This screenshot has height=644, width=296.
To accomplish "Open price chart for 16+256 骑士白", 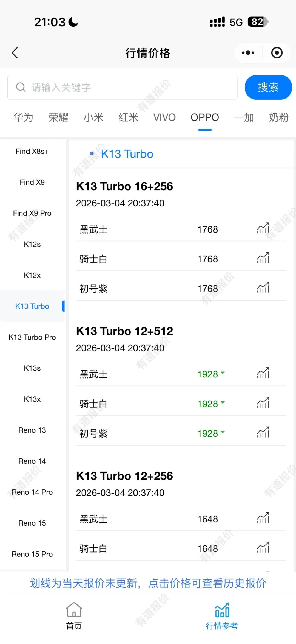I will click(263, 258).
